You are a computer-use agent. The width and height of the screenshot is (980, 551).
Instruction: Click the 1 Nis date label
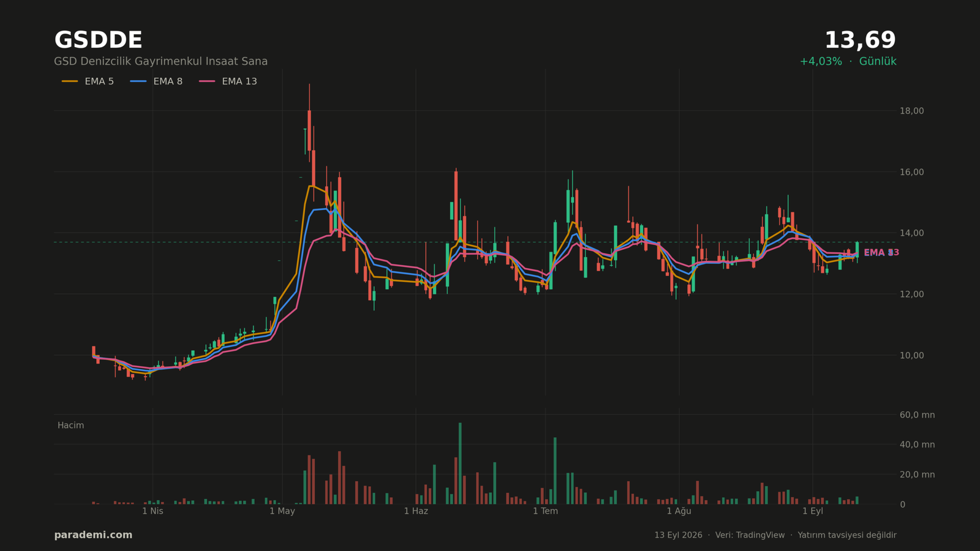(153, 511)
